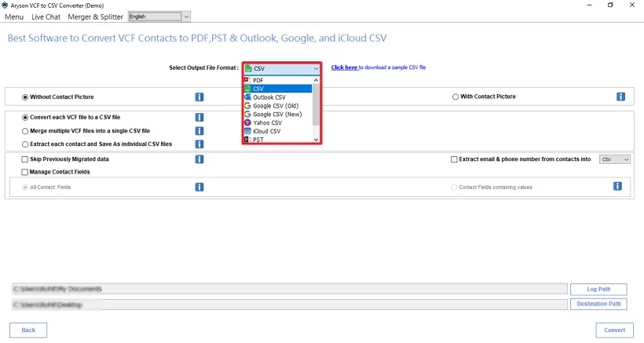Click the Aryson app icon in title bar
Screen dimensions: 644x343
[x=5, y=5]
